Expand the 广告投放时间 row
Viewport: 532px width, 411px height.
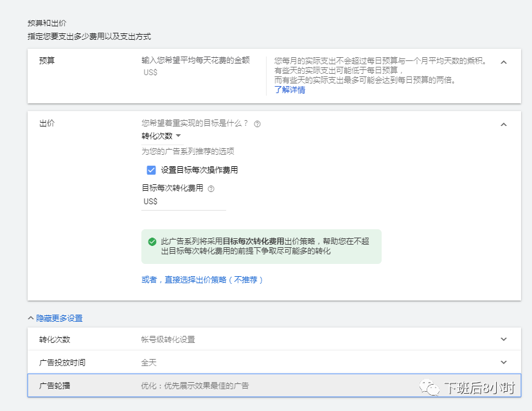click(504, 362)
